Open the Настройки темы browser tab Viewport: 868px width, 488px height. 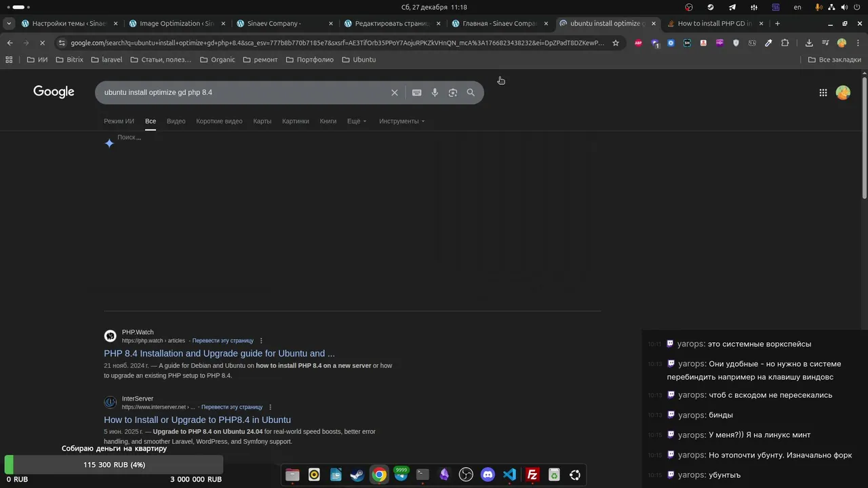[68, 23]
